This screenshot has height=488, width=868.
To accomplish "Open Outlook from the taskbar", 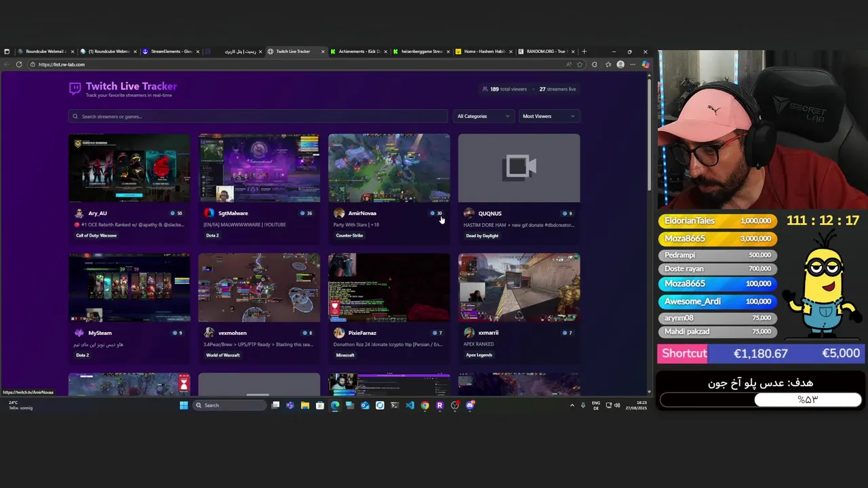I will coord(365,405).
